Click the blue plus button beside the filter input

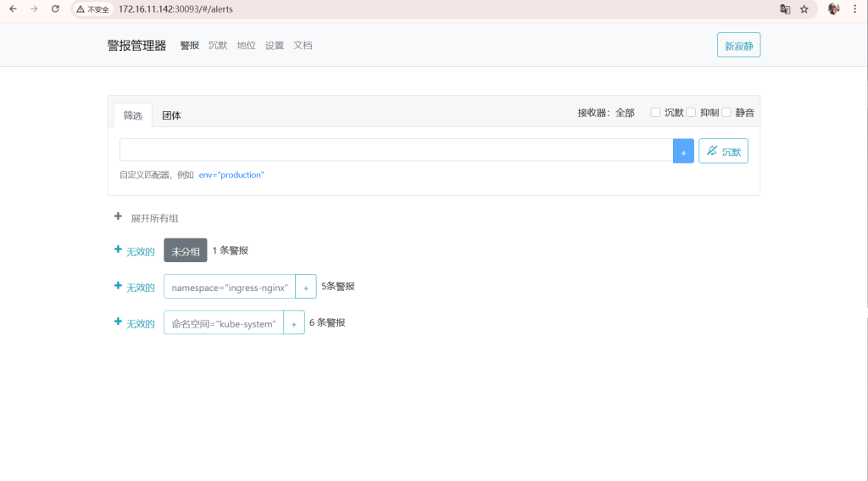coord(683,151)
